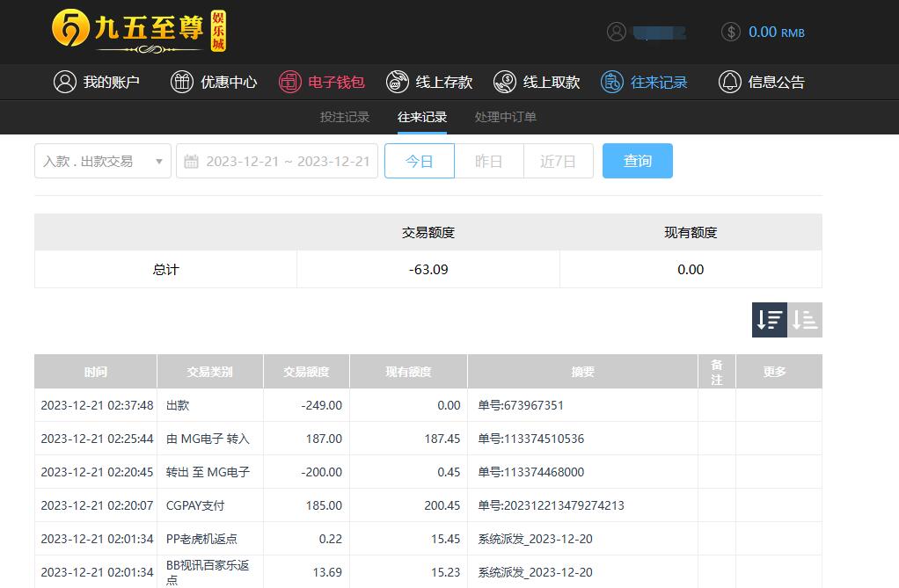Sort records in ascending order
Viewport: 899px width, 588px height.
pyautogui.click(x=805, y=320)
